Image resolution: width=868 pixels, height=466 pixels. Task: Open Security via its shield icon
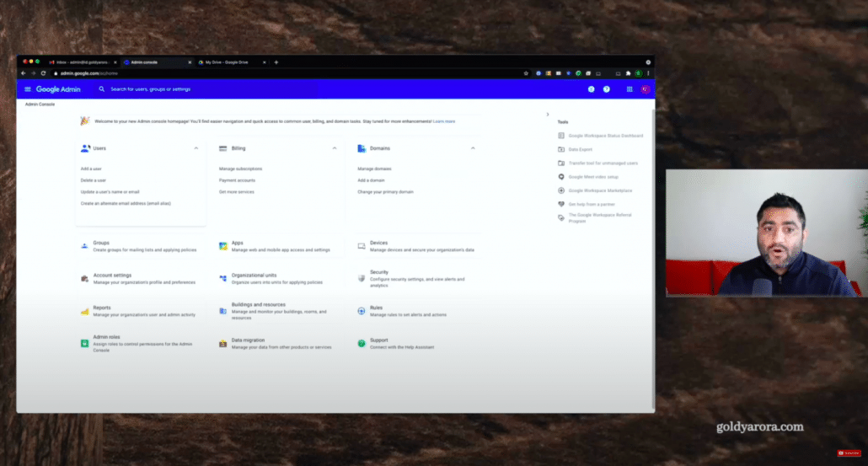point(362,278)
